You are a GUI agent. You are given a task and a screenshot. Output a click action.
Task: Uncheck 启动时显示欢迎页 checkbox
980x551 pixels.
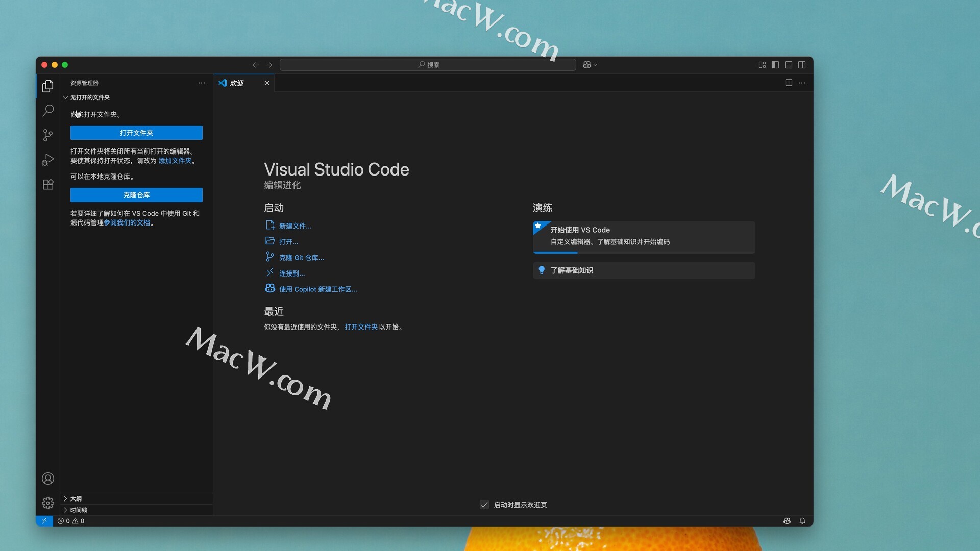pyautogui.click(x=484, y=505)
